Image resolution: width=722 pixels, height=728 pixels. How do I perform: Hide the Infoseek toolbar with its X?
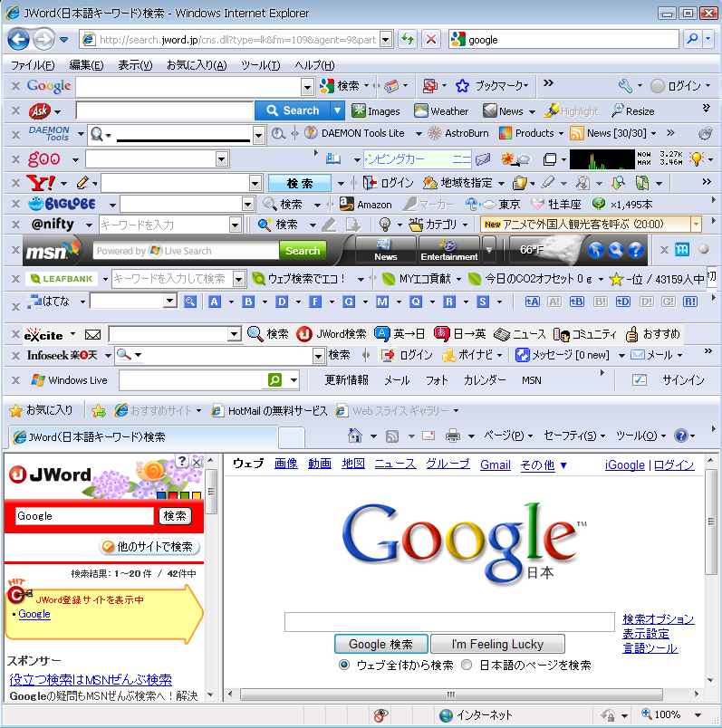tap(15, 356)
